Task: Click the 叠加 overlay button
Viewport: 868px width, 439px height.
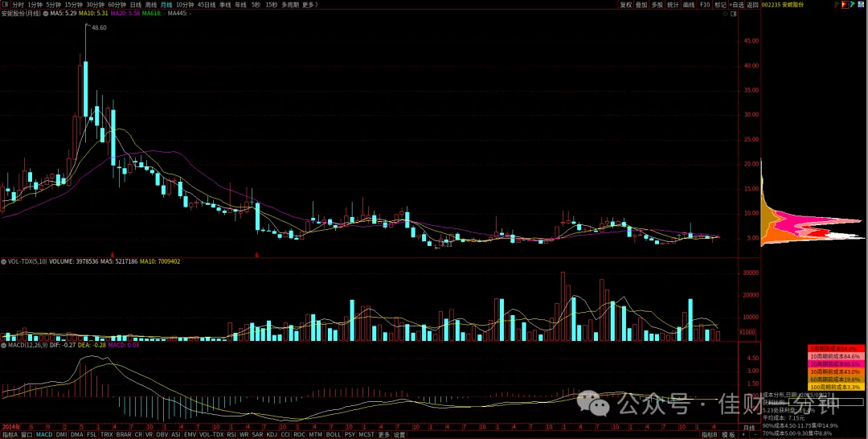Action: coord(641,5)
